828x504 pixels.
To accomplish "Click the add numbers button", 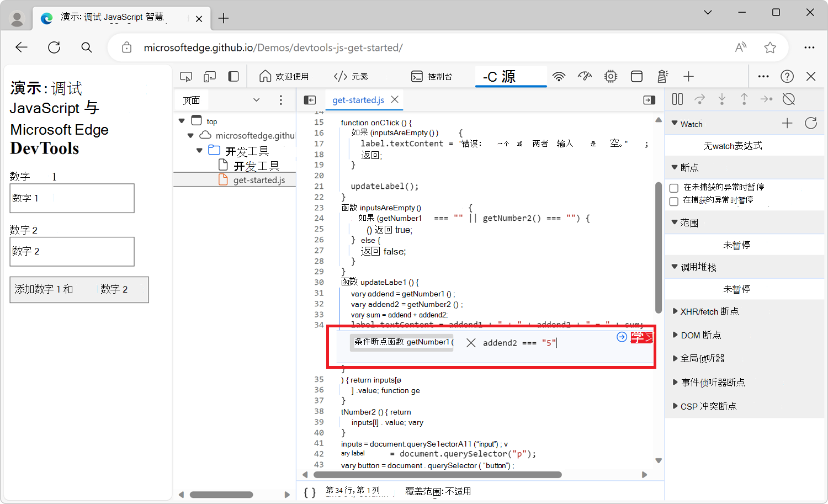I will click(x=79, y=290).
